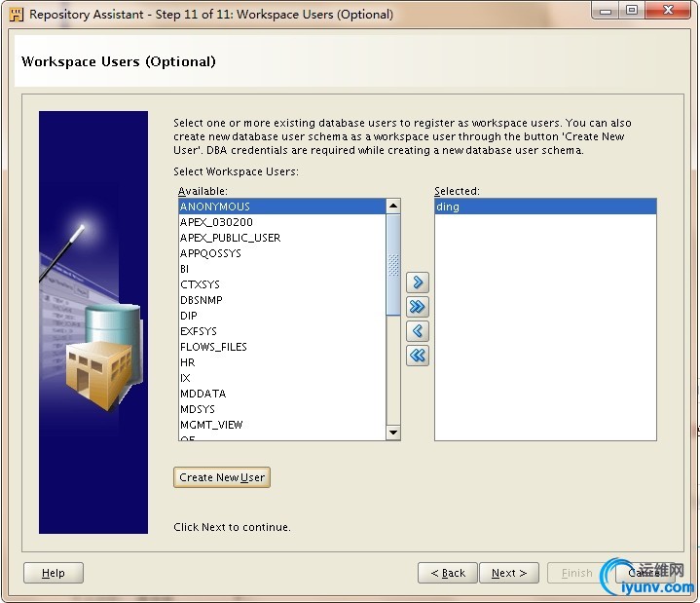
Task: Select APPQOSSYS user
Action: click(x=282, y=253)
